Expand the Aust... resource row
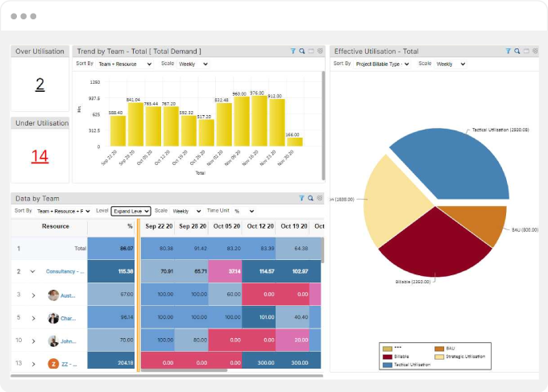The height and width of the screenshot is (392, 548). (x=34, y=295)
